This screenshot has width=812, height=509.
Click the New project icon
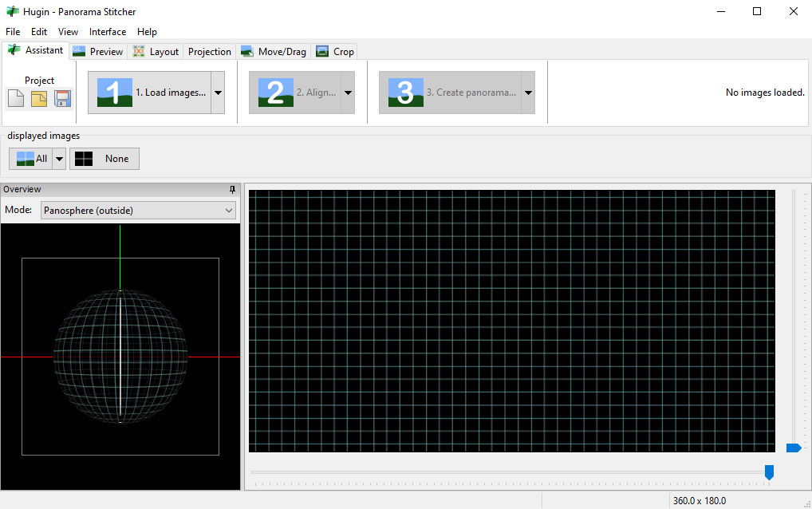click(x=16, y=99)
